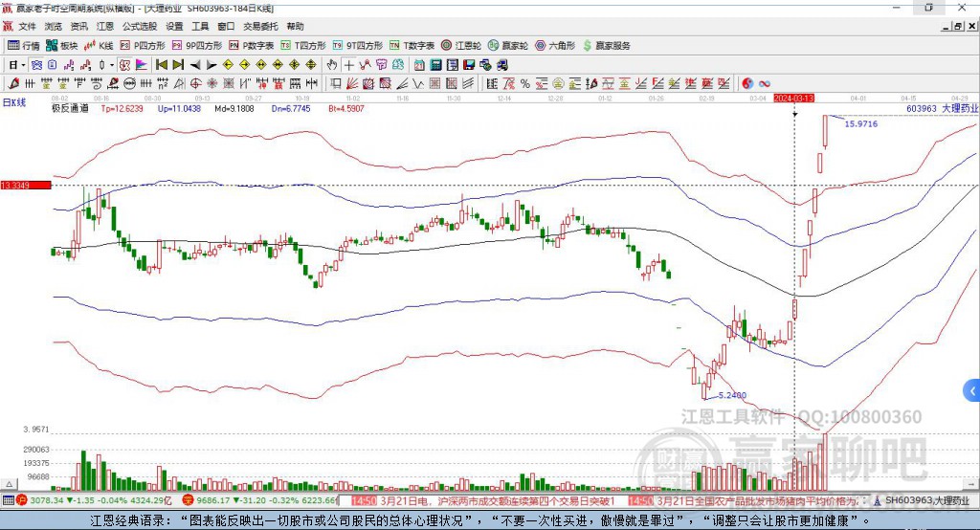Viewport: 980px width, 530px height.
Task: Open the 工具 menu
Action: point(200,26)
